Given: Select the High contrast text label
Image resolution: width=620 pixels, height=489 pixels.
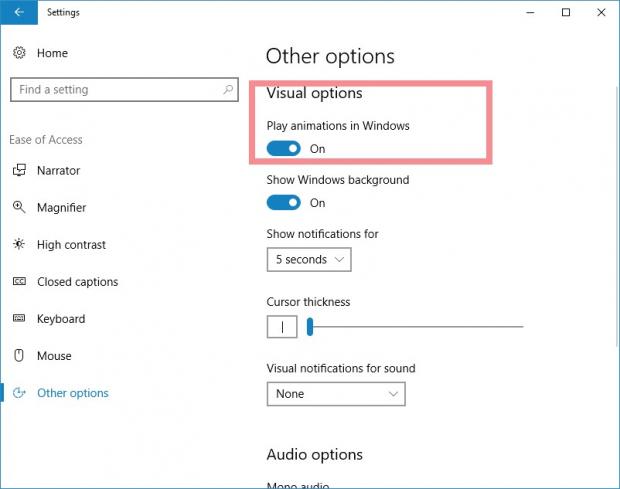Looking at the screenshot, I should 71,245.
